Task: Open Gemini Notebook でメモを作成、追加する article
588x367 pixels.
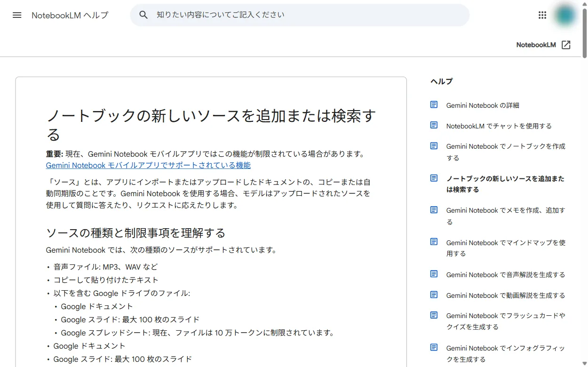Action: click(x=506, y=216)
